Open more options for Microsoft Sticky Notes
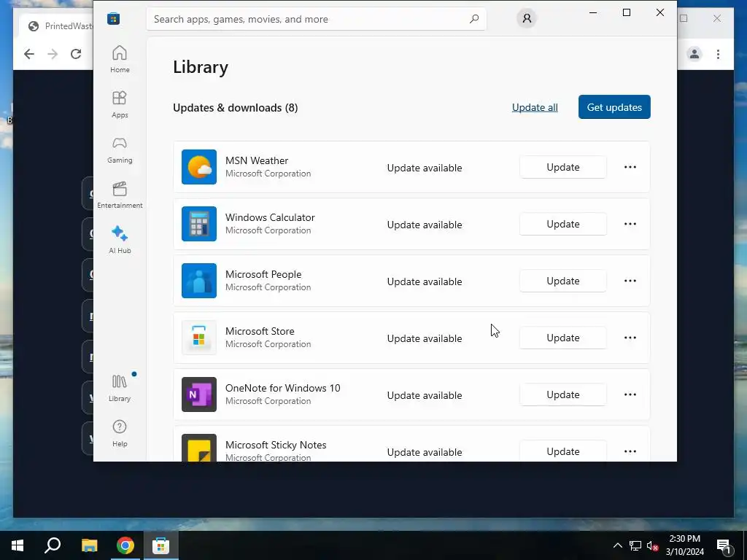747x560 pixels. click(x=630, y=451)
